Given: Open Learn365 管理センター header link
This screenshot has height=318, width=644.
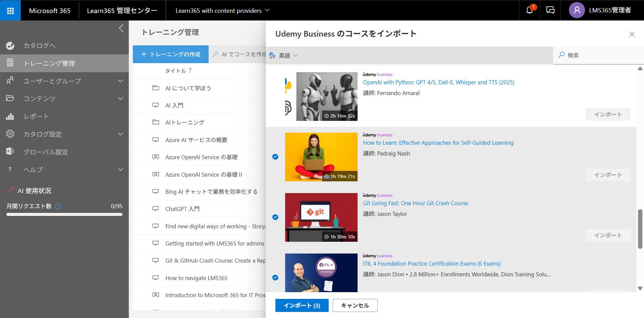Looking at the screenshot, I should tap(122, 10).
